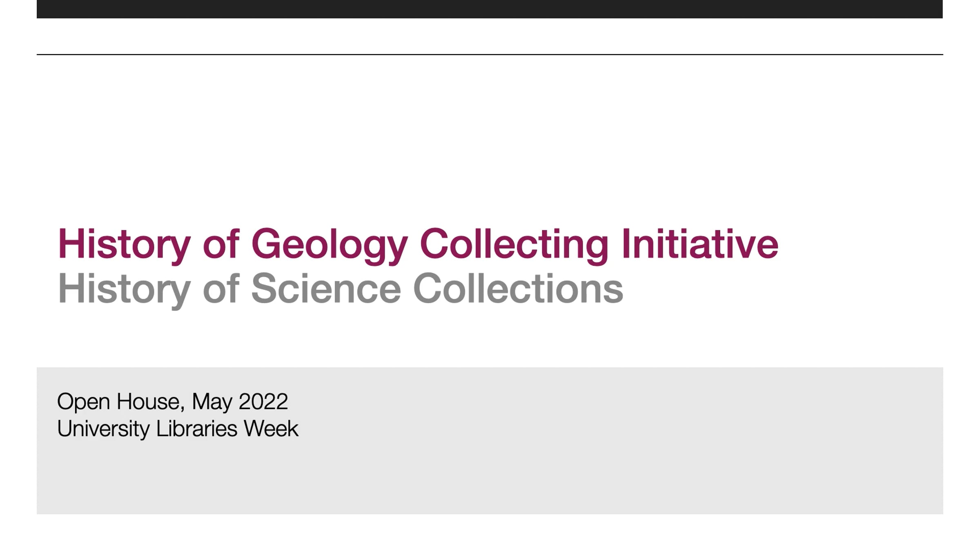980x551 pixels.
Task: Click the word "Libraries" in the footer
Action: point(196,429)
